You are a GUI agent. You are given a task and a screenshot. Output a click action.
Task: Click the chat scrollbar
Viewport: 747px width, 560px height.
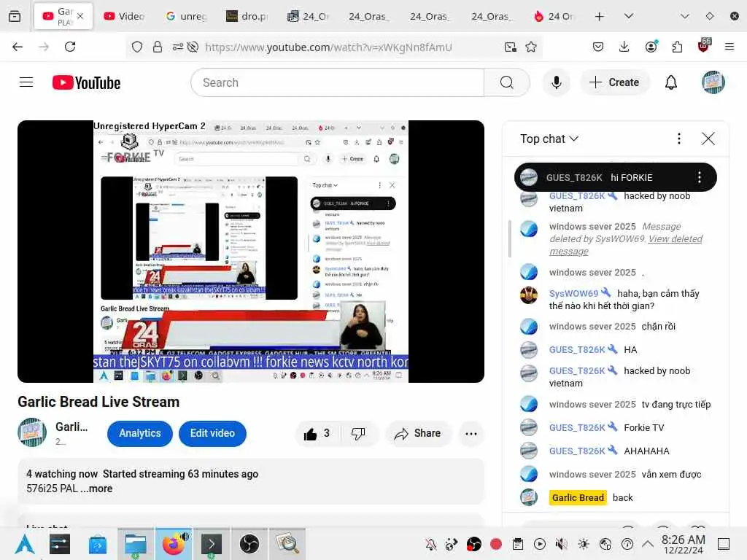tap(510, 238)
